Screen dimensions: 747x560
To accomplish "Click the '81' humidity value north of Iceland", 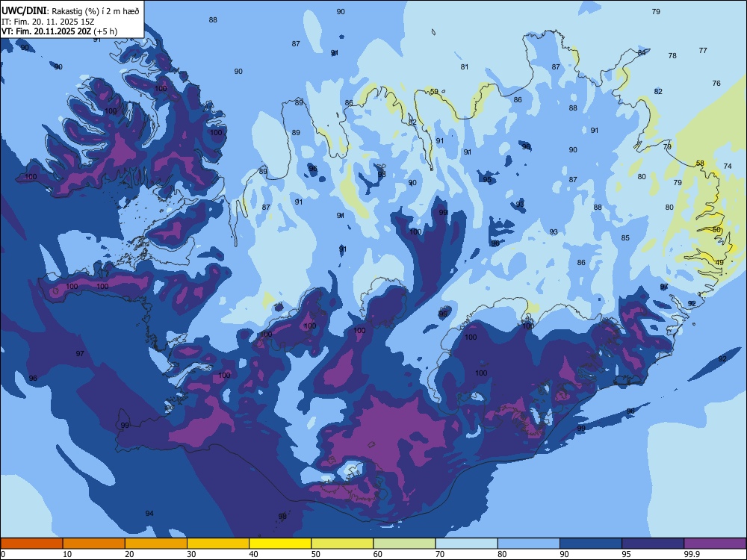I will [x=465, y=67].
